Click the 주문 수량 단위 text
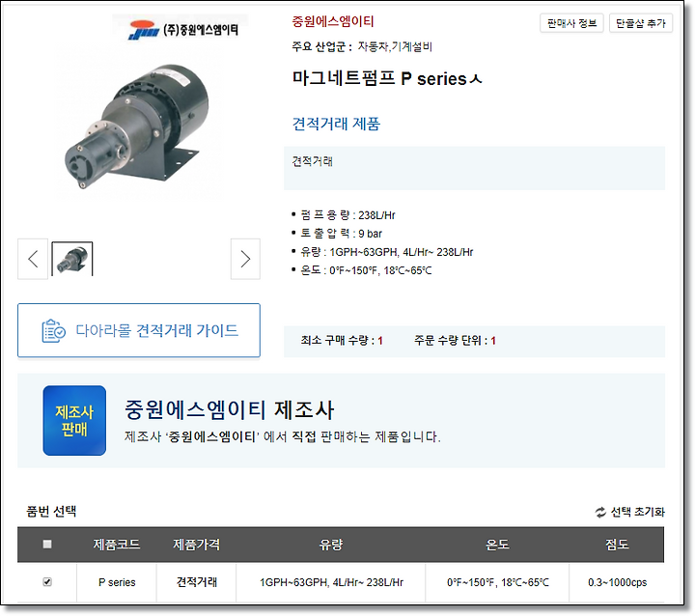Screen dimensions: 695x616 click(455, 341)
